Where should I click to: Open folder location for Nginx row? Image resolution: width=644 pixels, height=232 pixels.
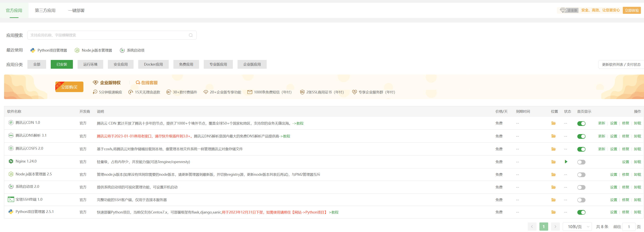553,162
